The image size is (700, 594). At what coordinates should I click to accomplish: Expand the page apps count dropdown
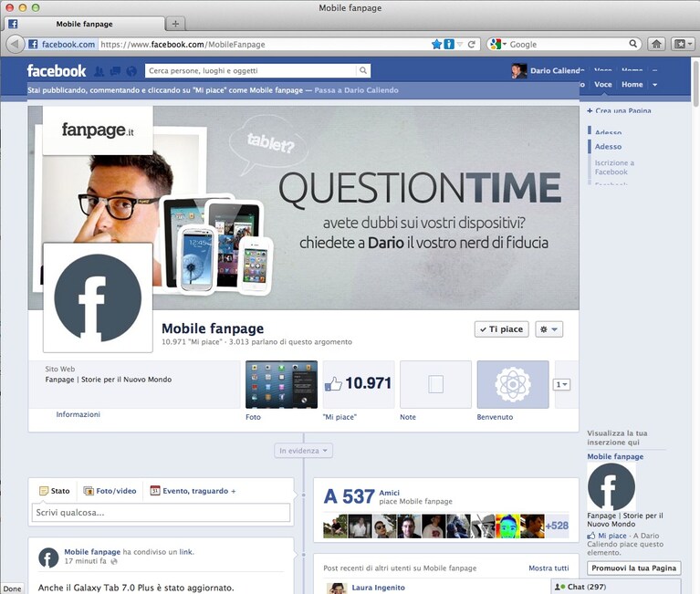point(561,384)
